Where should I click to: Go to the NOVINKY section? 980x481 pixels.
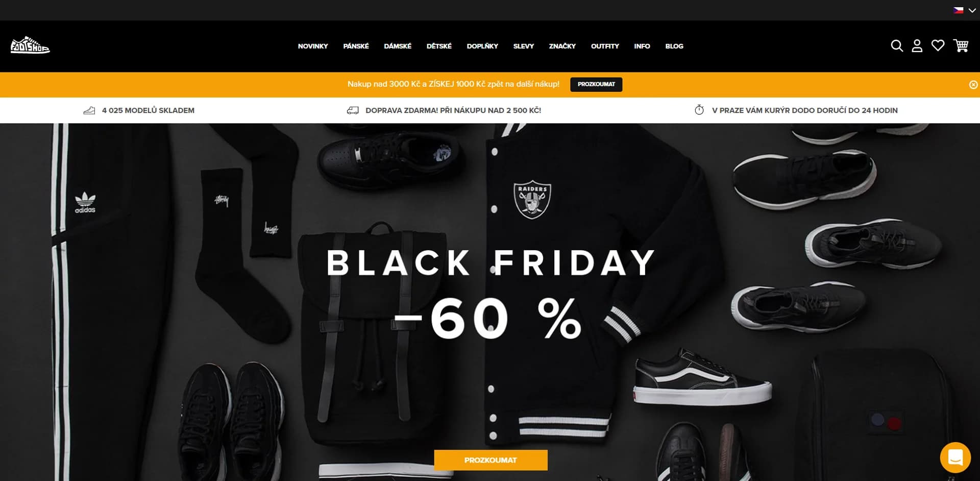point(313,46)
